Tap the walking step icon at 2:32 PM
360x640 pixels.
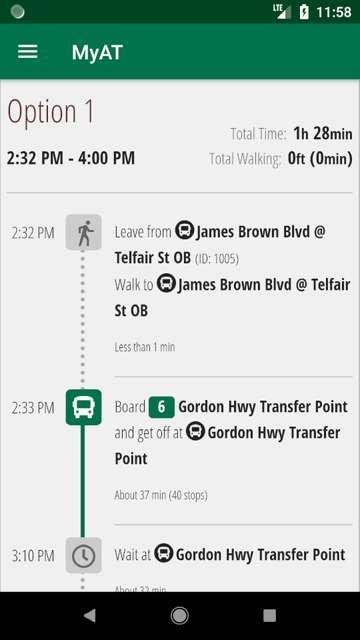point(84,232)
